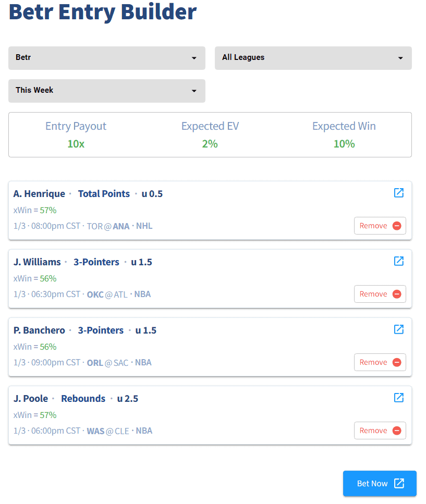Click xWin = 57% on Poole card
The image size is (426, 504).
click(x=35, y=415)
